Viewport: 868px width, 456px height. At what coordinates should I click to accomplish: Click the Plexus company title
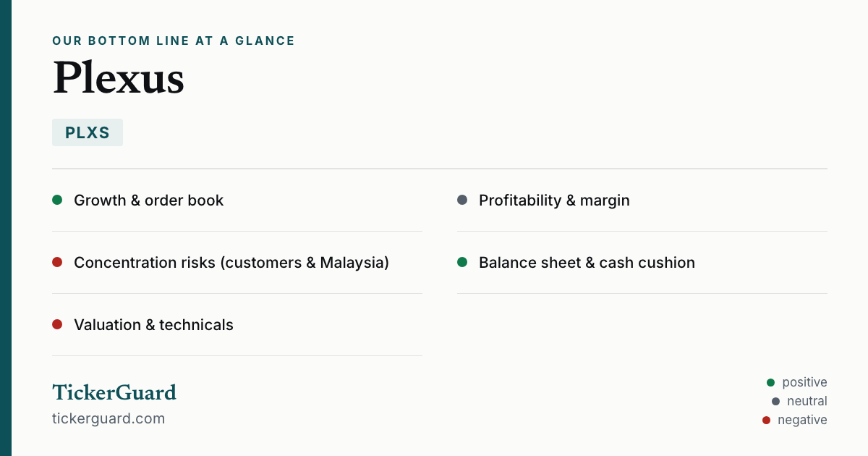pos(119,77)
